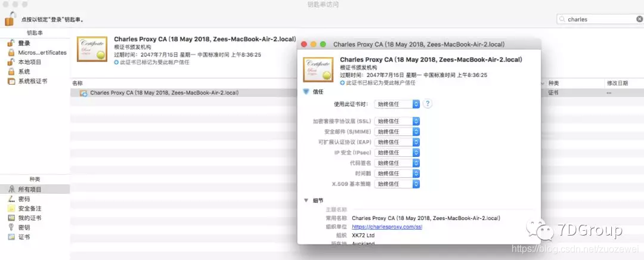The image size is (644, 260).
Task: Click the certificate icon in the list row
Action: (83, 93)
